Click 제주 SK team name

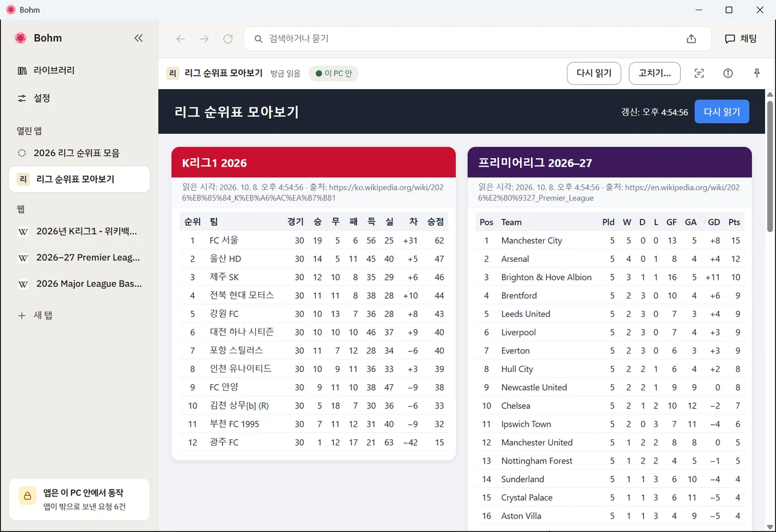(224, 277)
